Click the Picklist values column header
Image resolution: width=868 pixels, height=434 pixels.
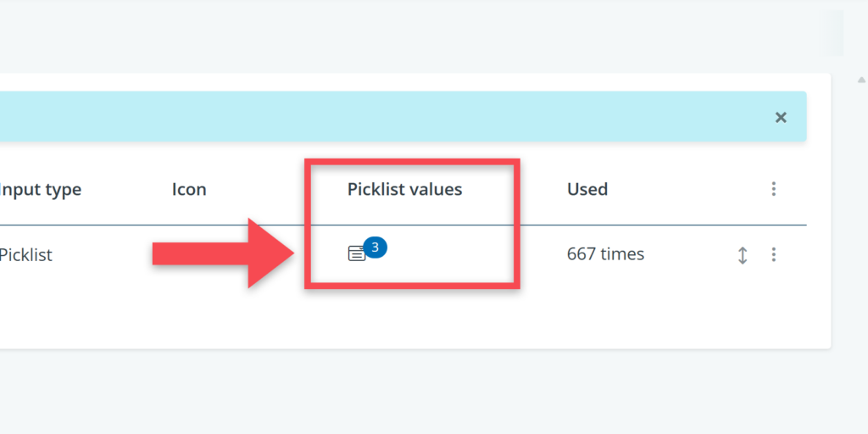[404, 189]
